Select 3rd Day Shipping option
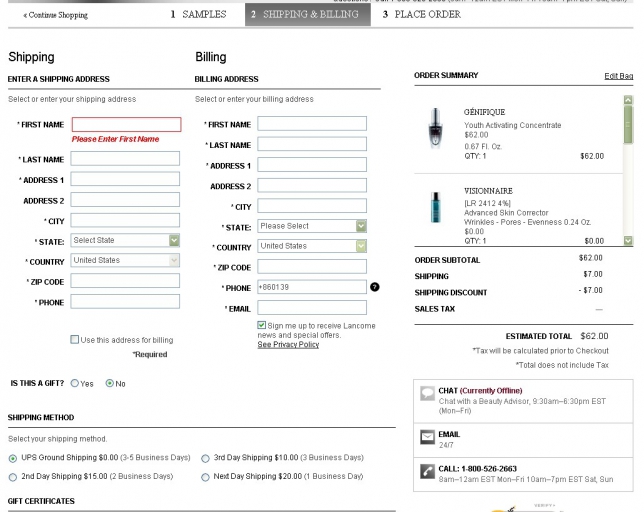This screenshot has height=512, width=644. [205, 458]
